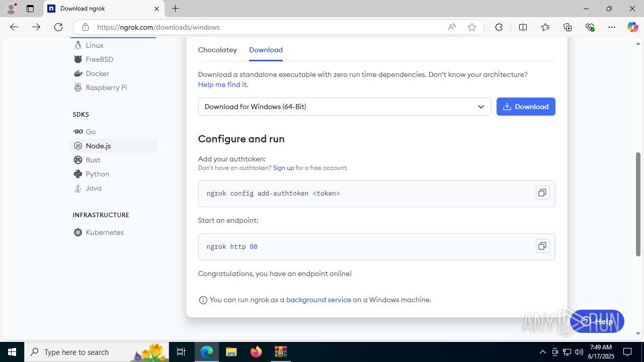Screen dimensions: 644x362
Task: Click the Rust gear icon
Action: pos(78,160)
